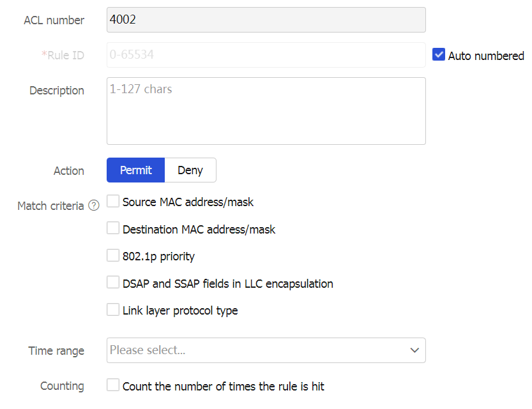Click the Match criteria help icon

pyautogui.click(x=94, y=205)
